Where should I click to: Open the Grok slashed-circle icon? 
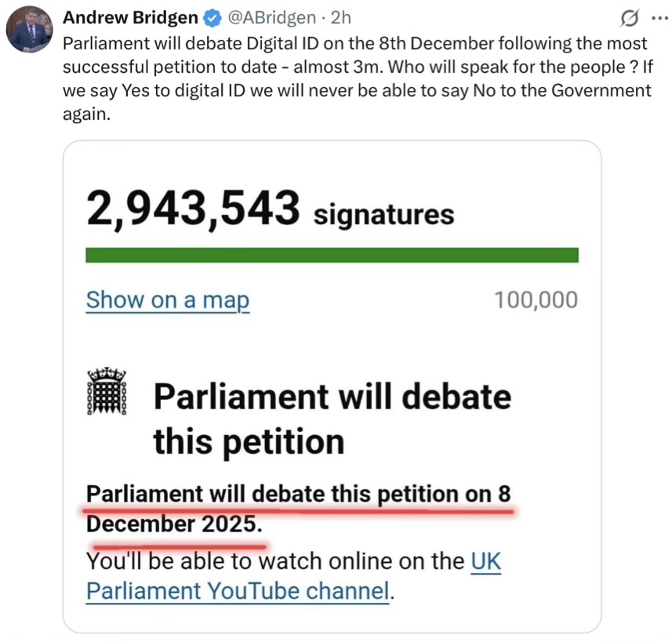click(x=628, y=17)
